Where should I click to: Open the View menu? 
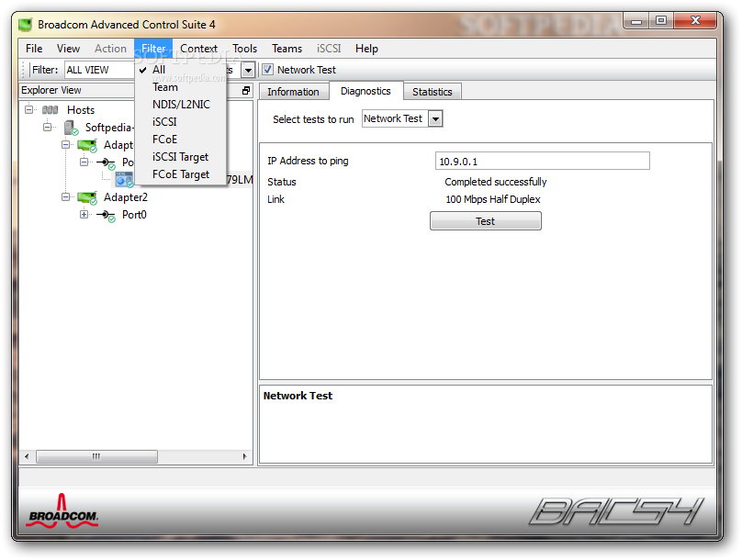(68, 49)
